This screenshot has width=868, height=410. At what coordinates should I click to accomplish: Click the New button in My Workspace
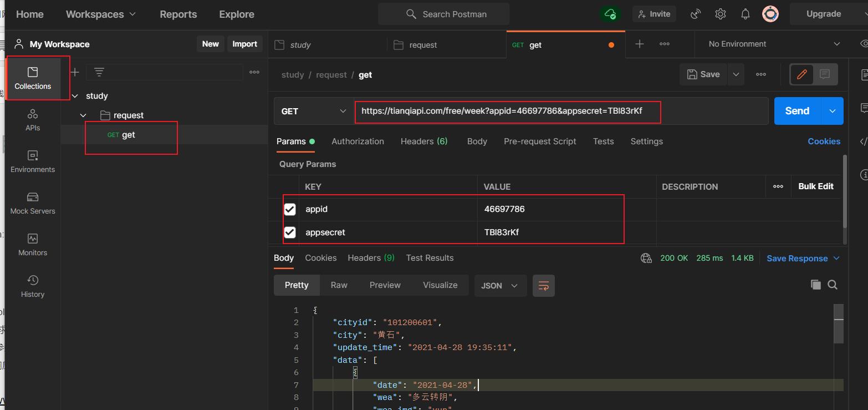(211, 44)
